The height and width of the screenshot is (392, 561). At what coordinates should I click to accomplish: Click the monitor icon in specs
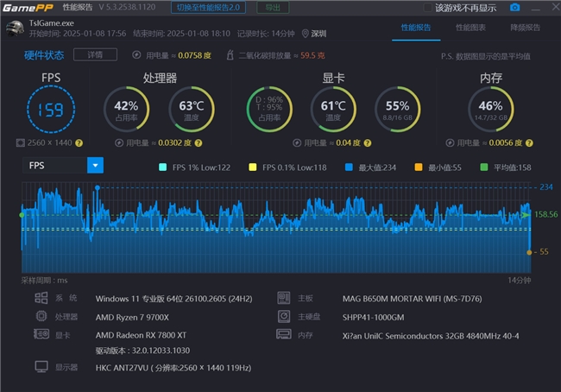[x=41, y=367]
